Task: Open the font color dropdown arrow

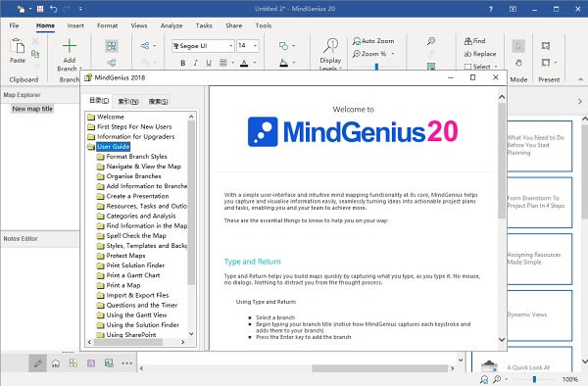Action: point(255,63)
